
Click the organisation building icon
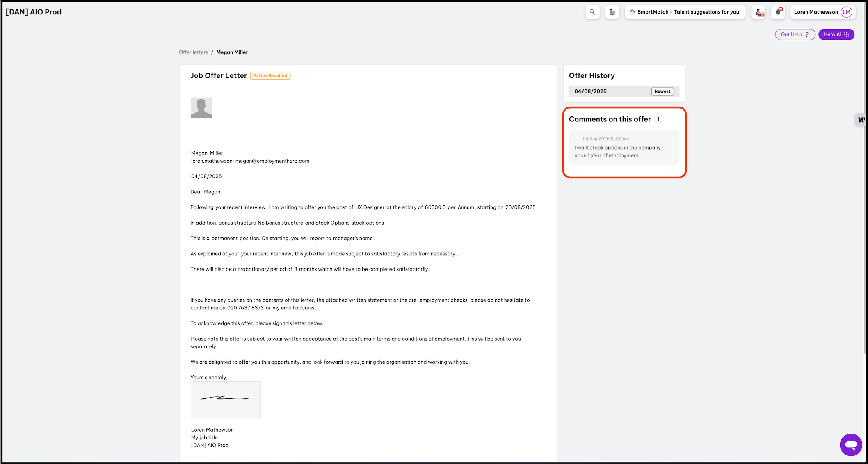[x=612, y=12]
